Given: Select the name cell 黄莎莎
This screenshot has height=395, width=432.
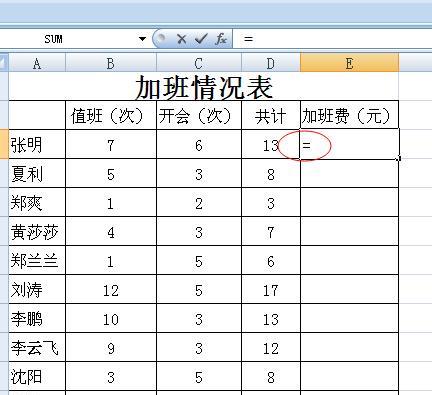Looking at the screenshot, I should 37,231.
